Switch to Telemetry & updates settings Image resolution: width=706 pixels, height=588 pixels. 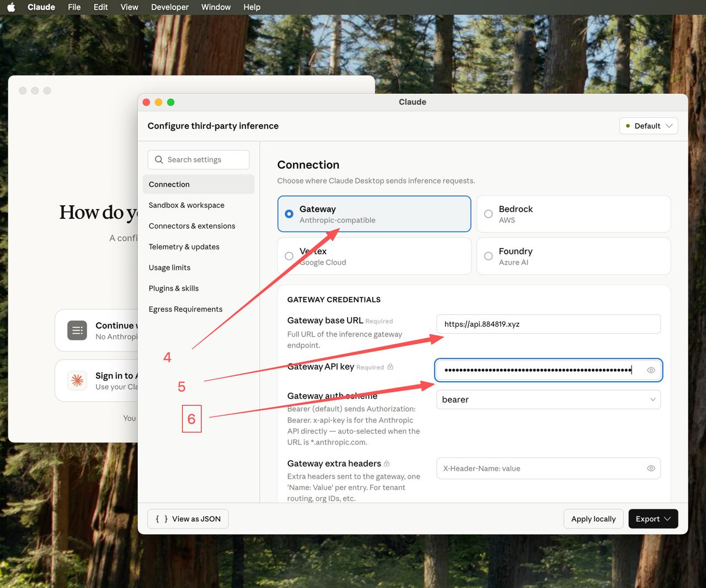tap(199, 247)
